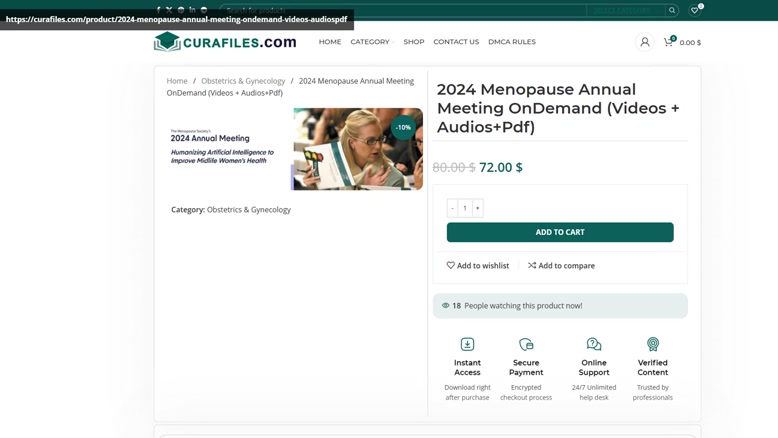This screenshot has width=778, height=438.
Task: Click 'Trusted by professionals' text
Action: click(x=652, y=392)
